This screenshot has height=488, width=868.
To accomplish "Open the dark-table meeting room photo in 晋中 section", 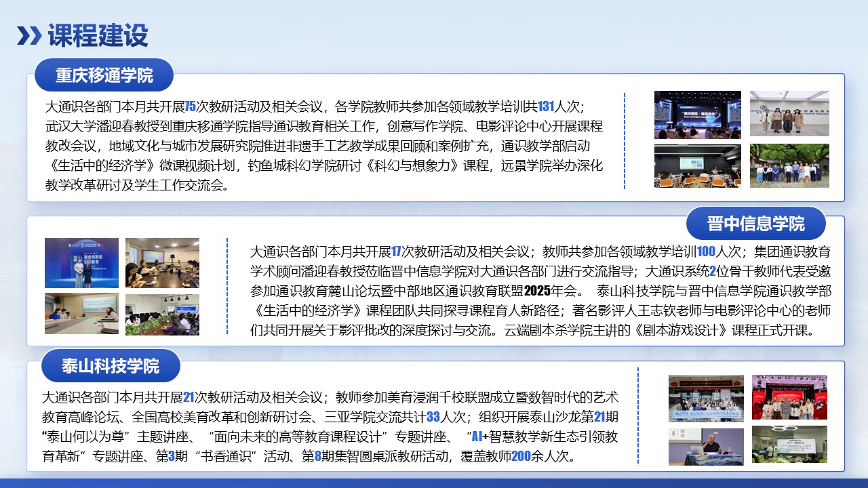I will pyautogui.click(x=162, y=263).
